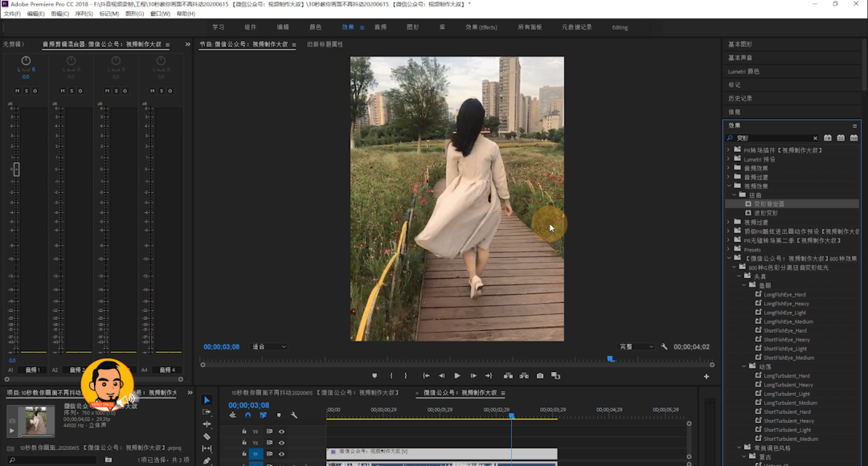Image resolution: width=868 pixels, height=466 pixels.
Task: Switch to 颜色 workspace tab
Action: coord(316,27)
